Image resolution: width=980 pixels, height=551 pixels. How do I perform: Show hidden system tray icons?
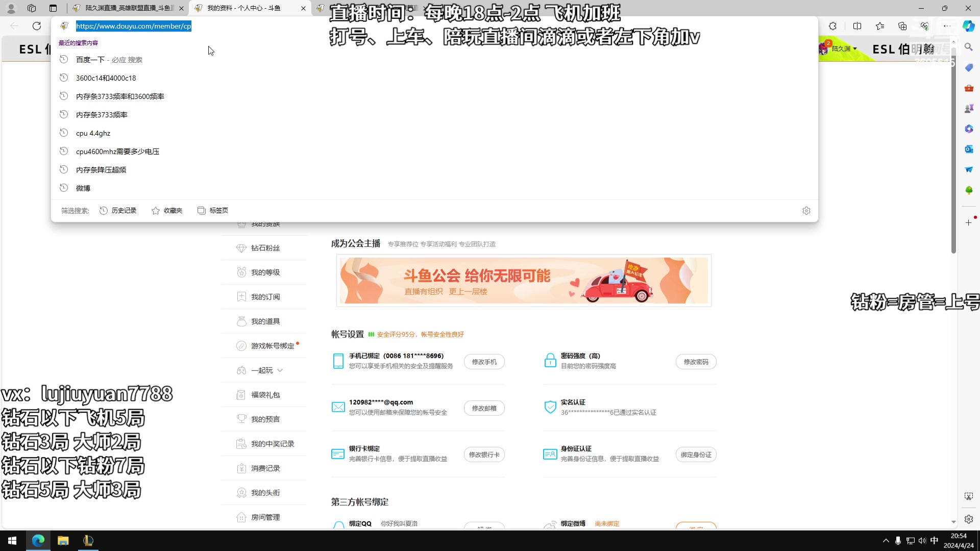pyautogui.click(x=886, y=541)
